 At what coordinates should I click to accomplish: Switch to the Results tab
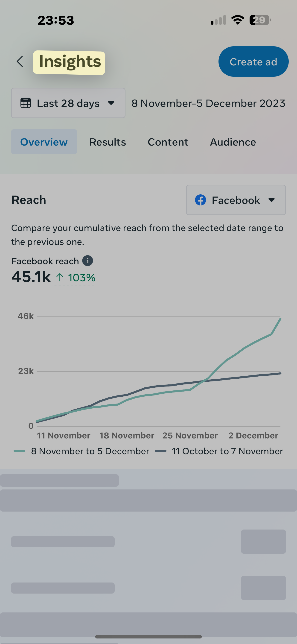click(x=108, y=142)
